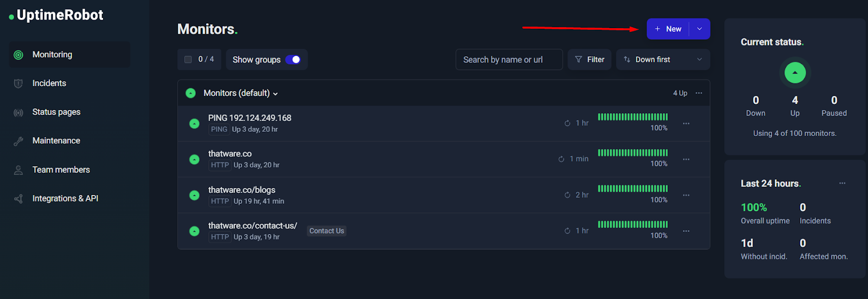Open the Down first sort dropdown
Viewport: 868px width, 299px height.
click(x=663, y=60)
